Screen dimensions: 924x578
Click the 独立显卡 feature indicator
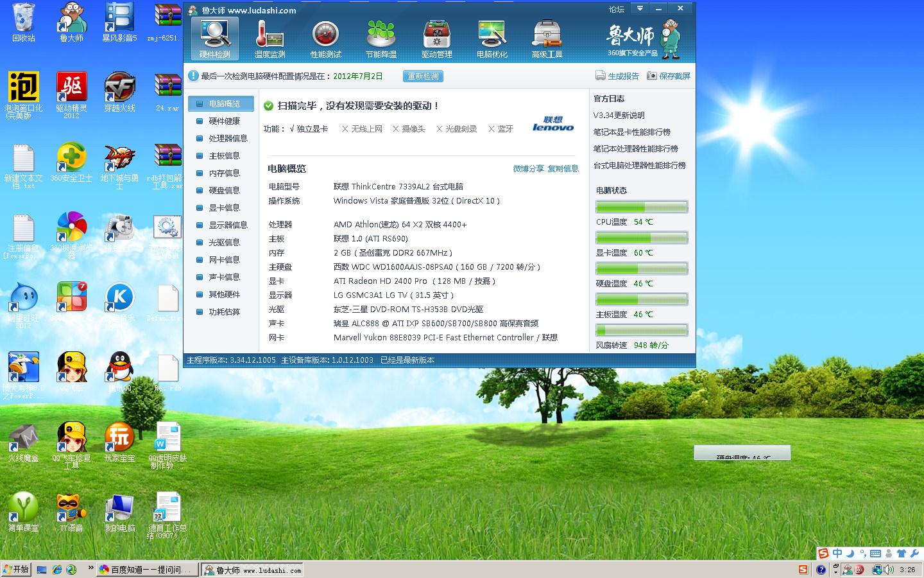pos(309,129)
